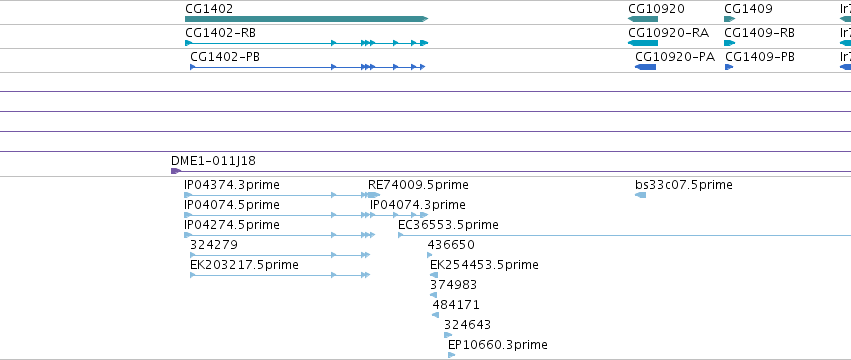Select the bs33c07.5prime EST arrow
Viewport: 851px width, 360px height.
pyautogui.click(x=640, y=195)
